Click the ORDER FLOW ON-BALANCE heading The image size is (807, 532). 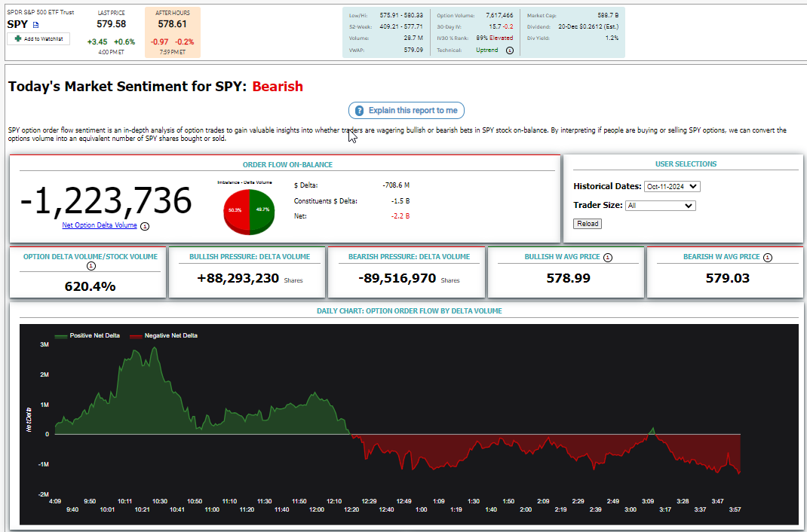pyautogui.click(x=287, y=165)
